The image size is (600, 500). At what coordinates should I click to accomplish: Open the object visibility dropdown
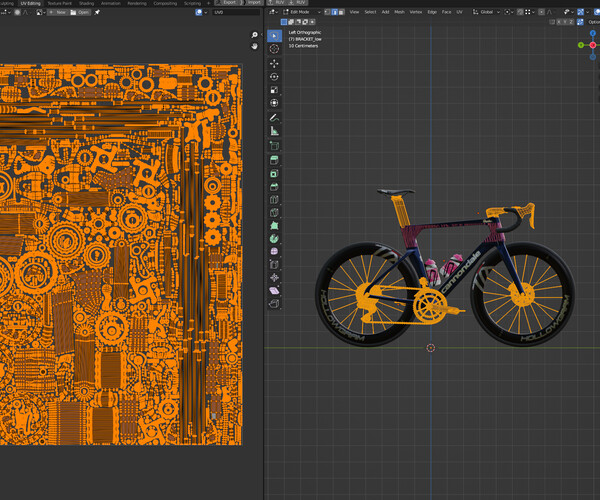click(x=569, y=12)
